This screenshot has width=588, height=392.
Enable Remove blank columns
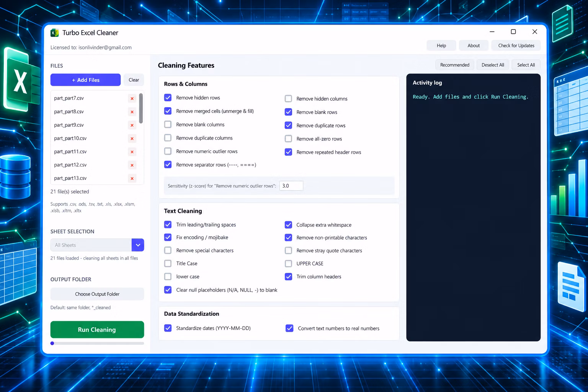(168, 124)
